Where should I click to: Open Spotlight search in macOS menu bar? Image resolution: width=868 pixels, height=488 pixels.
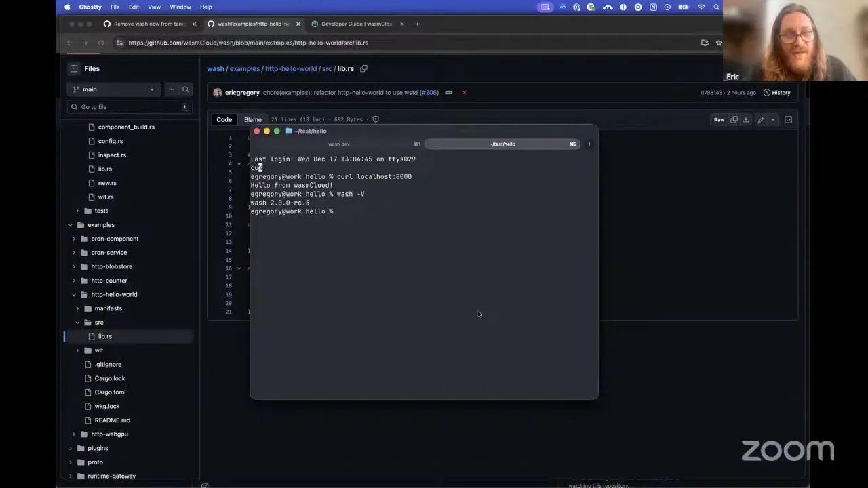[716, 7]
